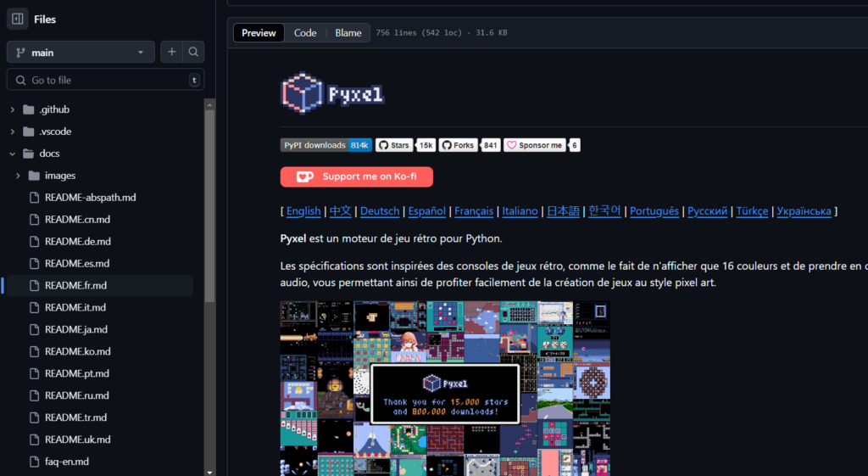Select the .vscode folder
The height and width of the screenshot is (476, 868).
[55, 132]
